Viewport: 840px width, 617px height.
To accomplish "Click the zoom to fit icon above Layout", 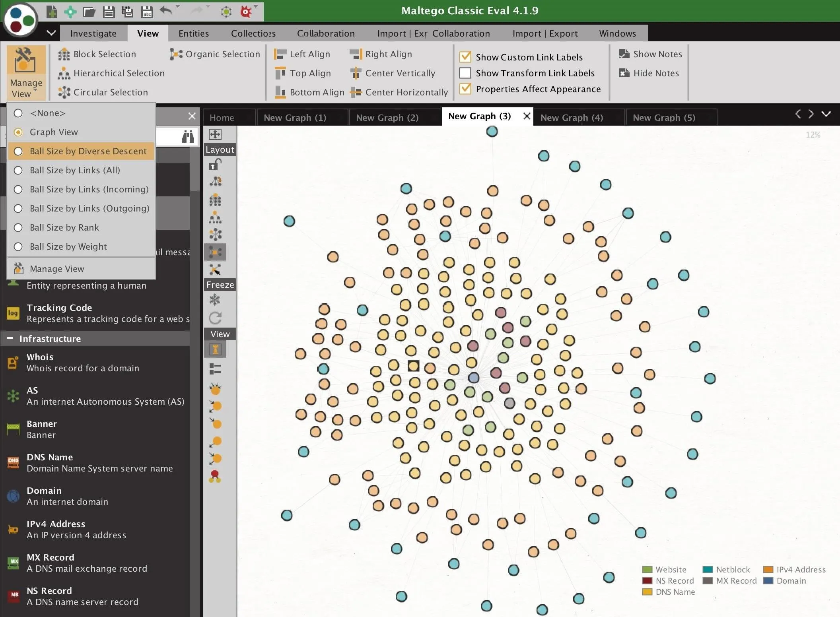I will (x=215, y=134).
